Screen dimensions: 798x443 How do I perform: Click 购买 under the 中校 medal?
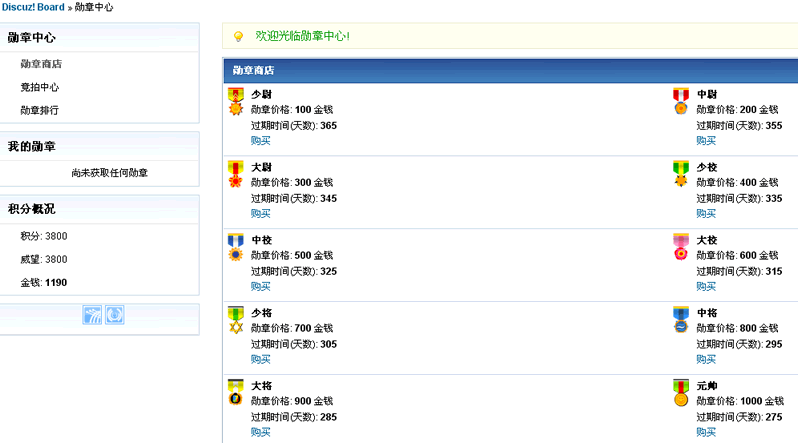(x=261, y=286)
